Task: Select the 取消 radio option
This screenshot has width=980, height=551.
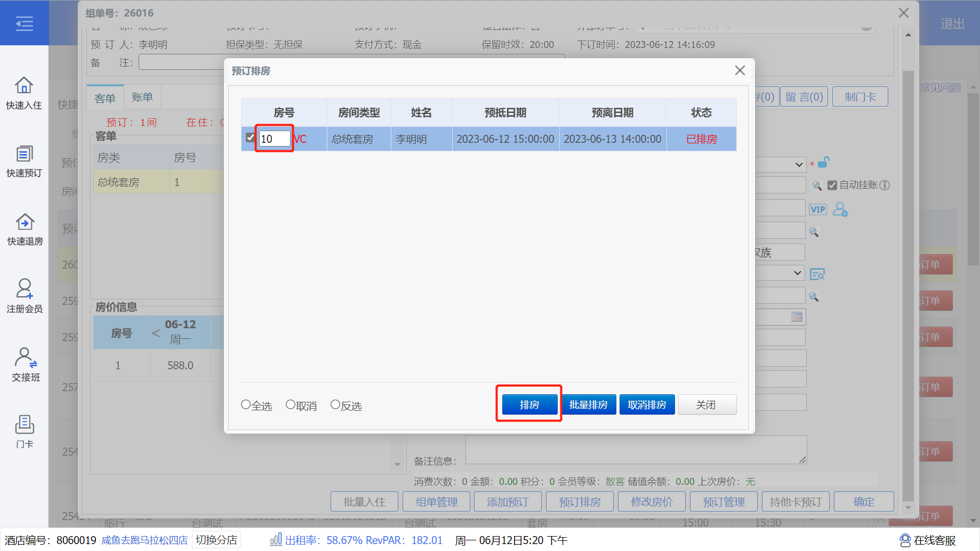Action: [x=291, y=404]
